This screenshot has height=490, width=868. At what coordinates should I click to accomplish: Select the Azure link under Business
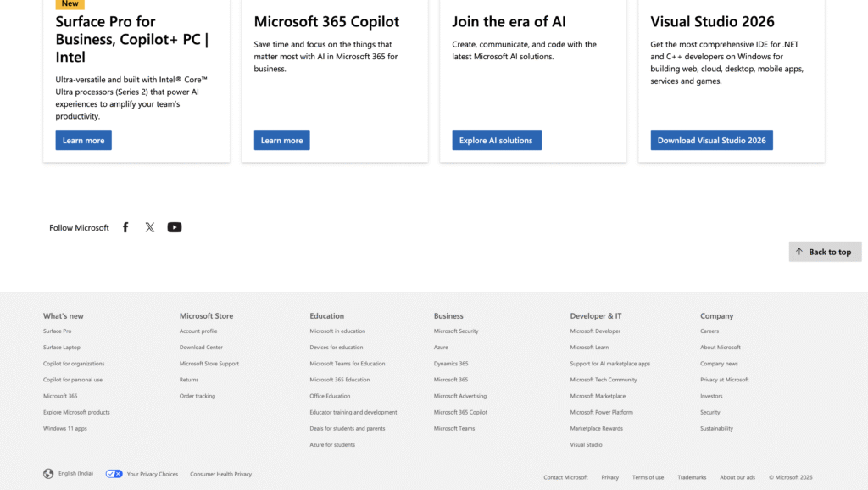click(x=441, y=348)
